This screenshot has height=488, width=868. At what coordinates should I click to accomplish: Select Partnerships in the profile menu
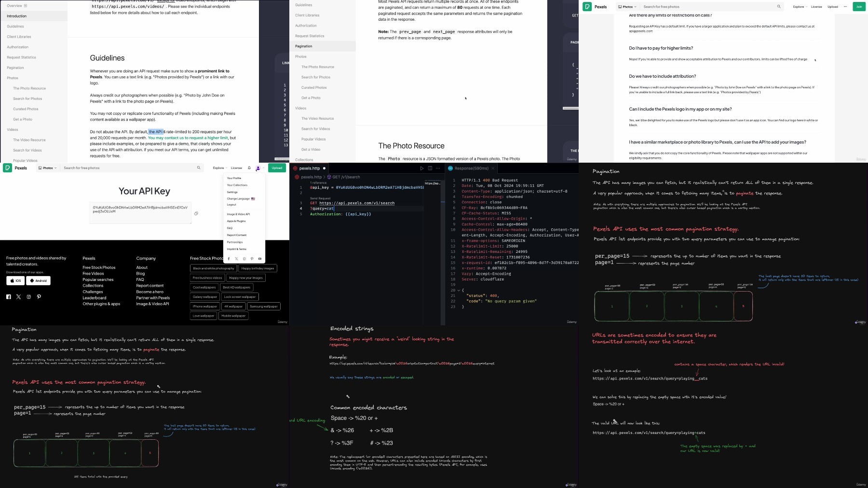[235, 242]
